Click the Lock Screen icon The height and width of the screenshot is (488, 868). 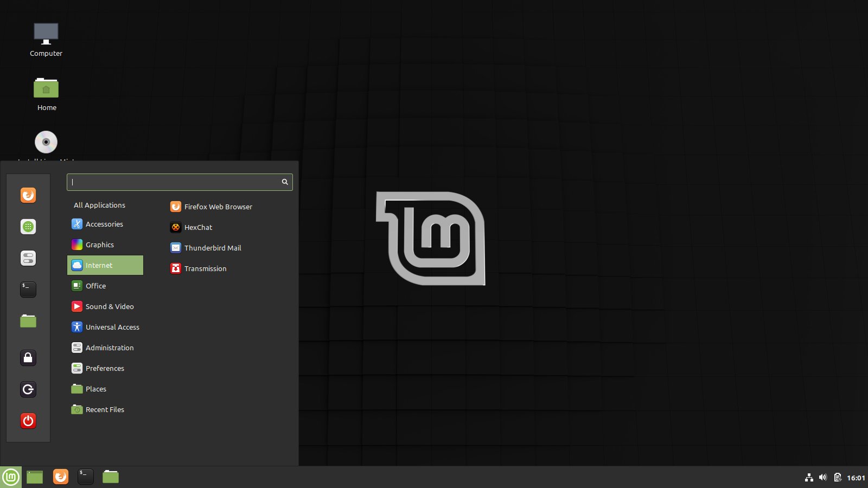28,358
